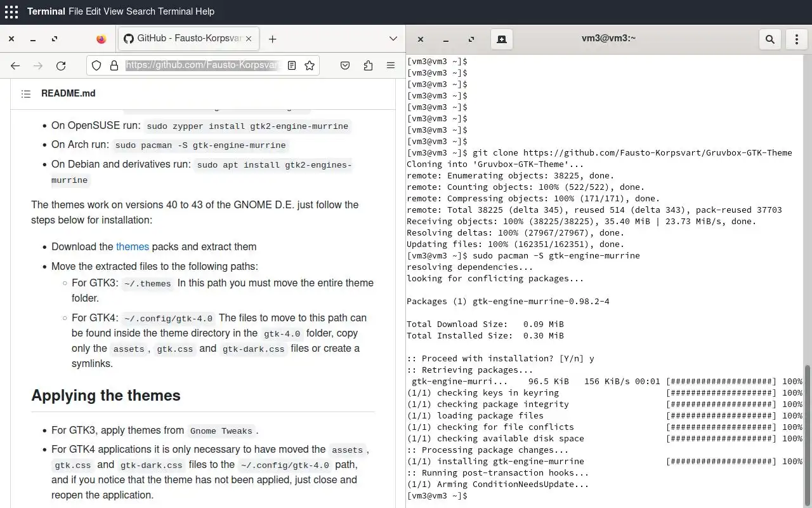Click the git clone command line in terminal
812x508 pixels.
coord(599,152)
